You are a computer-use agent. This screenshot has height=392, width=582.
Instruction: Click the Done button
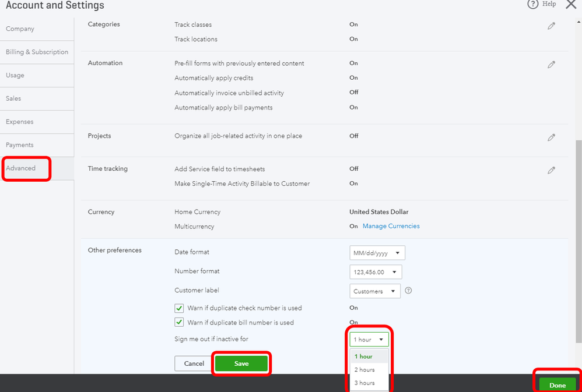click(557, 385)
